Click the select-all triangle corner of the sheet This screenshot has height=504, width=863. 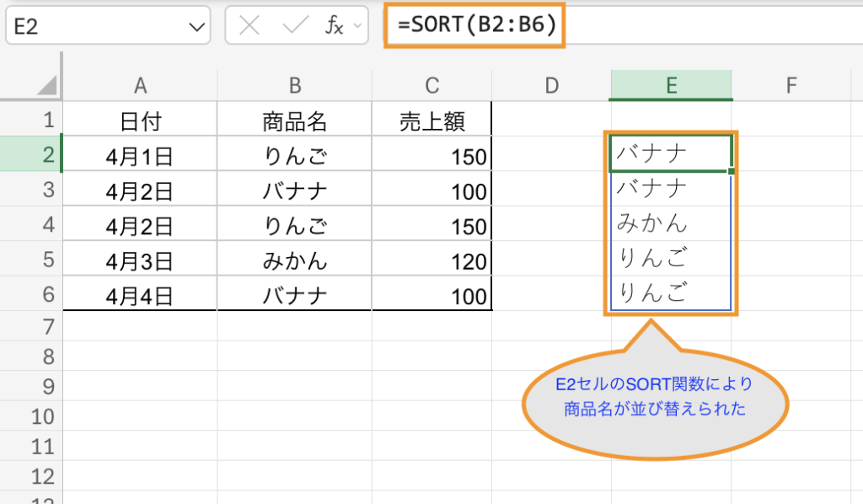pyautogui.click(x=46, y=85)
